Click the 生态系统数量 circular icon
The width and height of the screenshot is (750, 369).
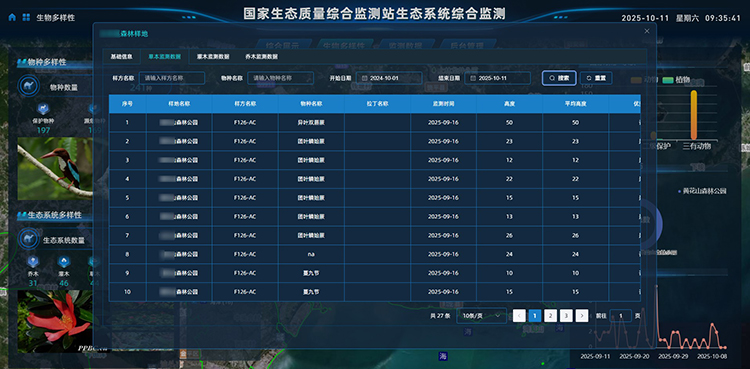tap(28, 239)
